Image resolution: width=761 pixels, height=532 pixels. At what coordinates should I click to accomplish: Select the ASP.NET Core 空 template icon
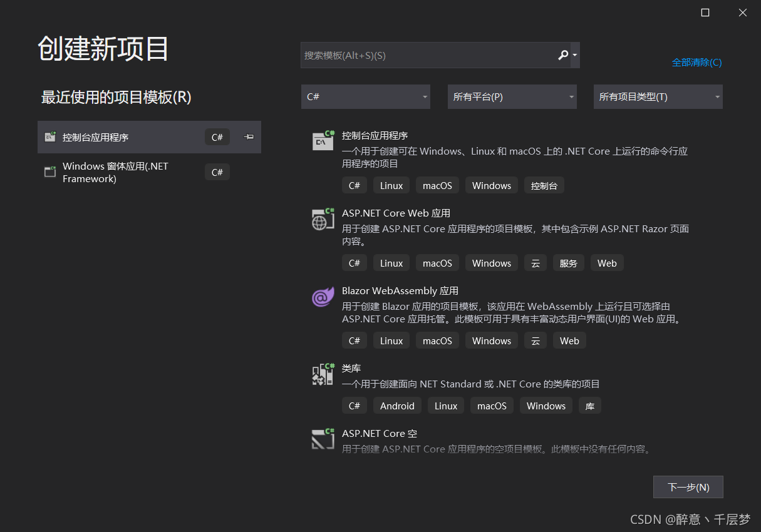click(323, 439)
